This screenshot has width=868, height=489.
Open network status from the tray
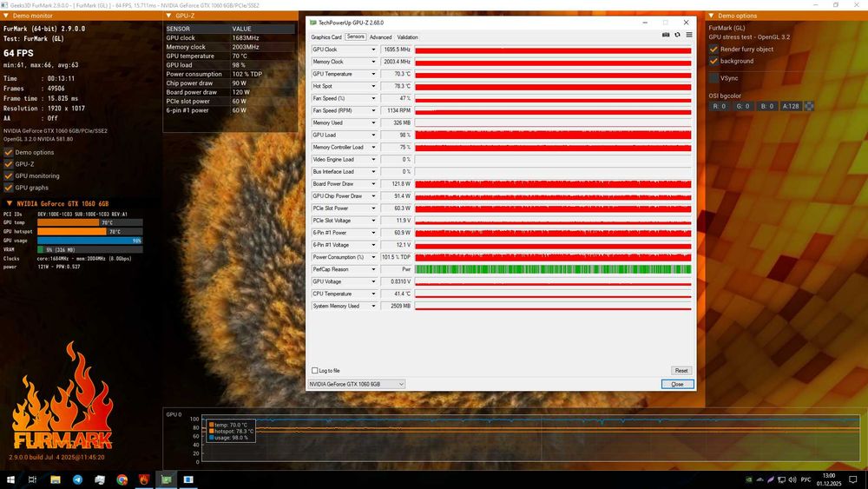click(x=782, y=479)
